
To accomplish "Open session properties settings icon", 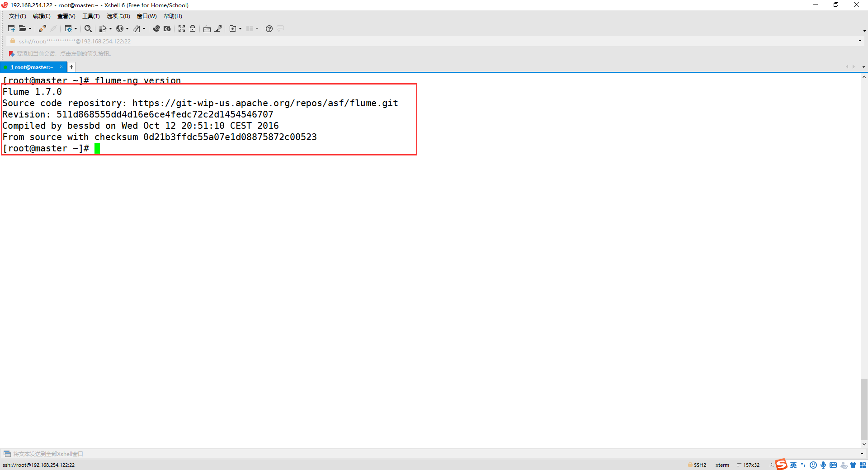I will tap(69, 28).
